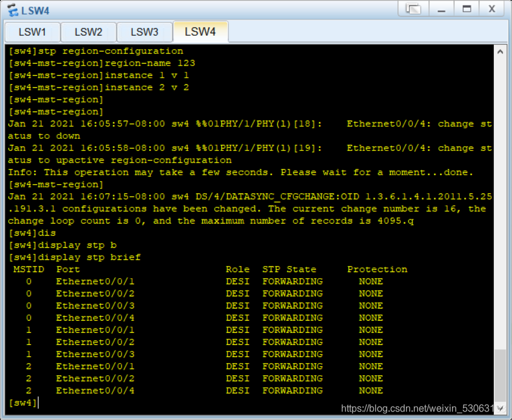
Task: Click Ethernet0/0/3 in MSTID 1 row
Action: pyautogui.click(x=95, y=355)
